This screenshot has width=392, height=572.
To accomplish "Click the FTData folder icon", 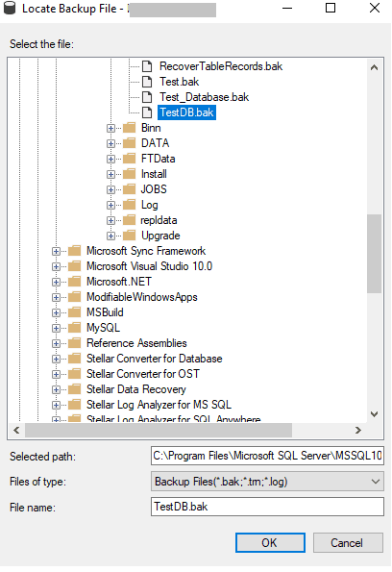I will 129,159.
